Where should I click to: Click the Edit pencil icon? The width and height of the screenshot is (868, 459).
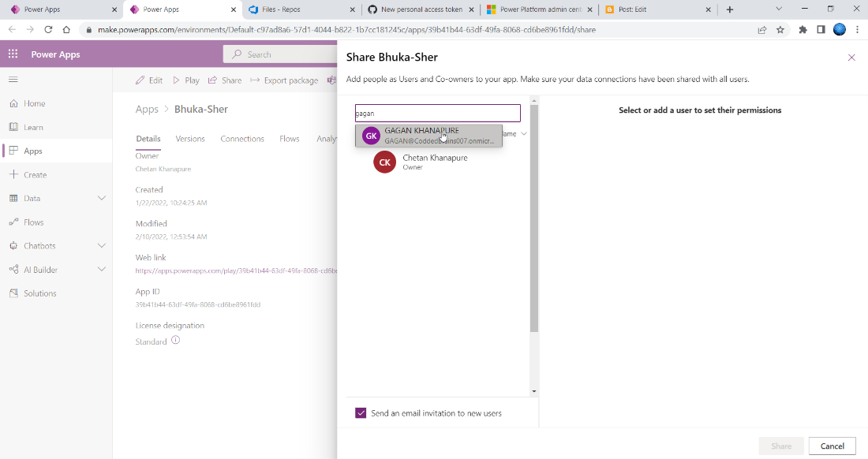click(140, 80)
